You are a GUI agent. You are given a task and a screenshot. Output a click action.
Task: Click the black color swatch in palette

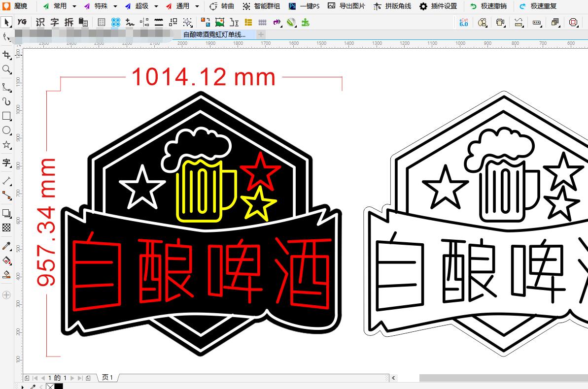(x=59, y=387)
